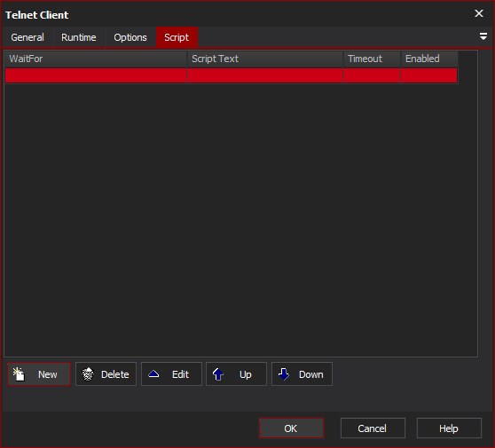This screenshot has height=448, width=495.
Task: Click the Enabled cell in the red row
Action: click(429, 75)
